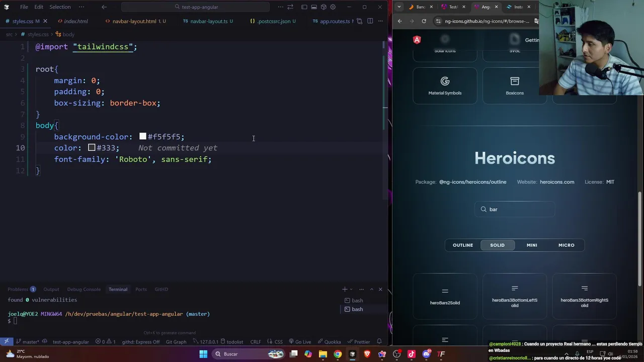The height and width of the screenshot is (362, 644).
Task: Click the todolist database status item
Action: (232, 342)
